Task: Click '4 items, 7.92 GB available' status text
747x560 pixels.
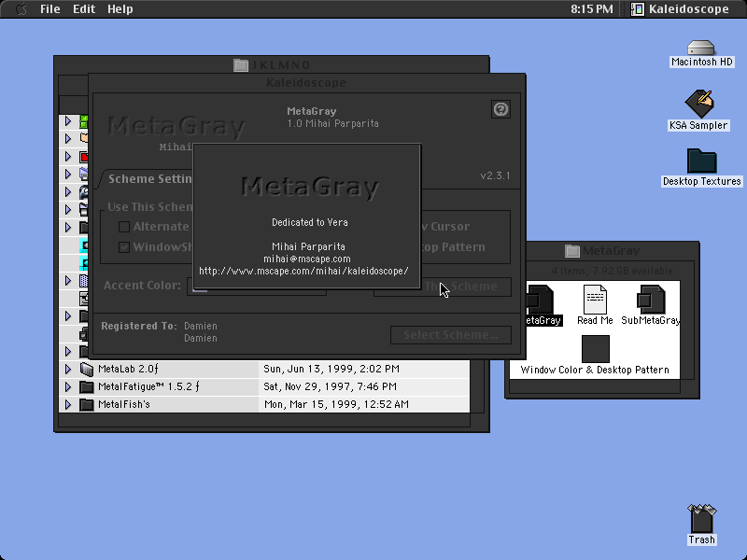Action: point(612,271)
